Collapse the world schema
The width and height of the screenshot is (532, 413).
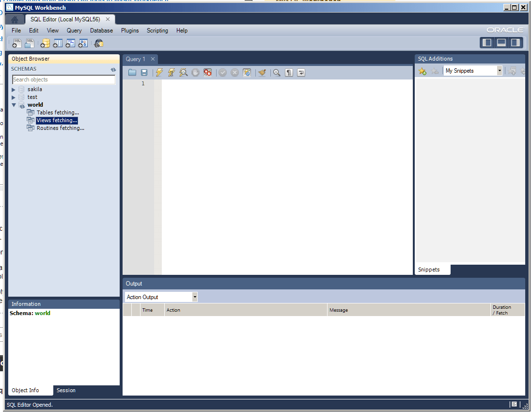tap(14, 105)
